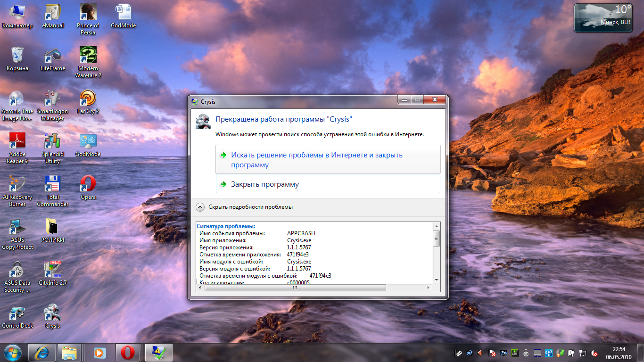The width and height of the screenshot is (644, 362).
Task: Click the muted volume tray icon
Action: coord(594,353)
